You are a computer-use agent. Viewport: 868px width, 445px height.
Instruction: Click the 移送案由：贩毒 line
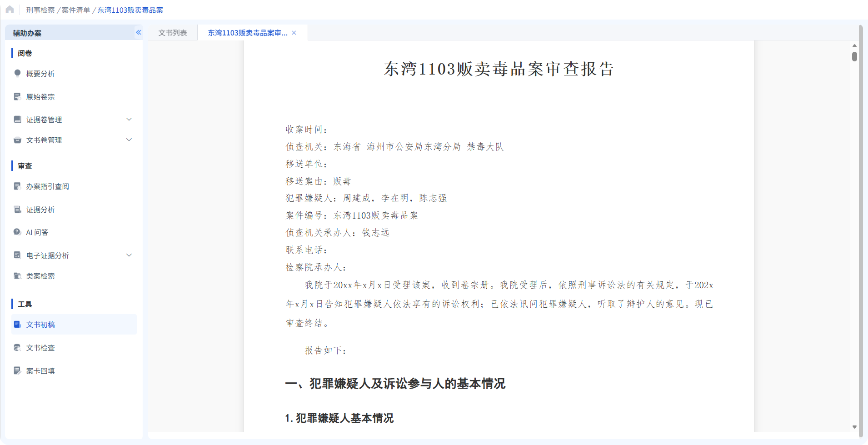[319, 181]
